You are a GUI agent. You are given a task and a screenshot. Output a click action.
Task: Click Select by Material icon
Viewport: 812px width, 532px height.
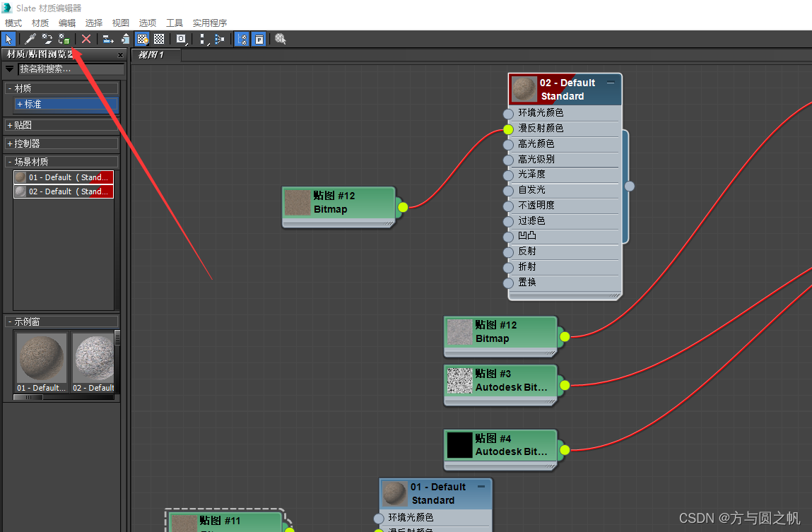click(x=281, y=39)
